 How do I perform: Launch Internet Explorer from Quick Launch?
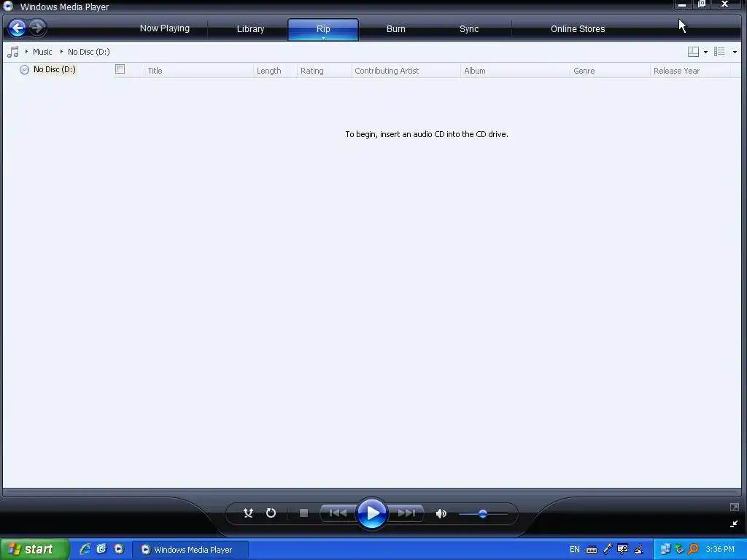85,550
